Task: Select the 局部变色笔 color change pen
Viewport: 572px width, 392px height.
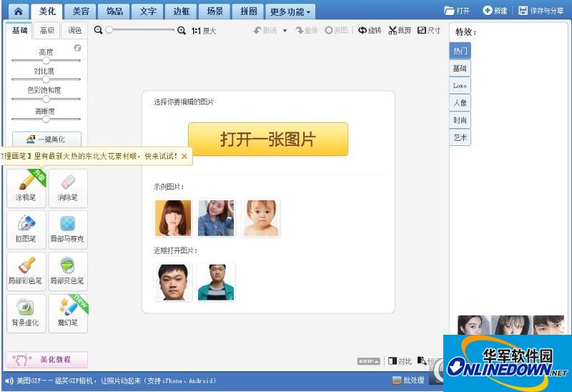Action: coord(68,271)
